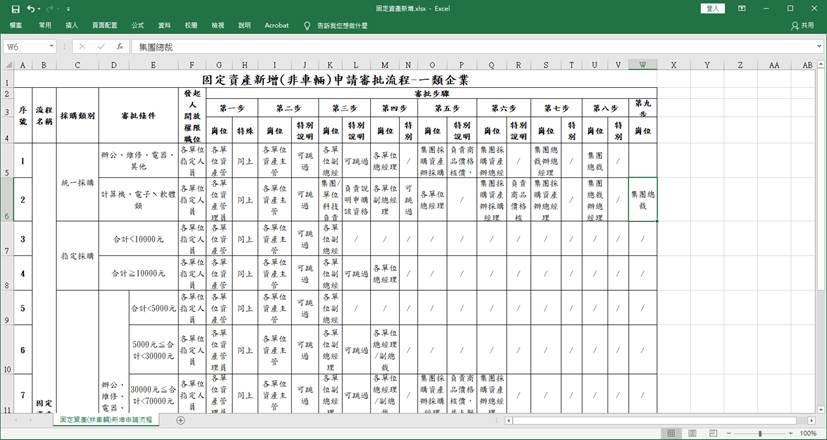Click the horizontal scrollbar right arrow

coord(811,420)
